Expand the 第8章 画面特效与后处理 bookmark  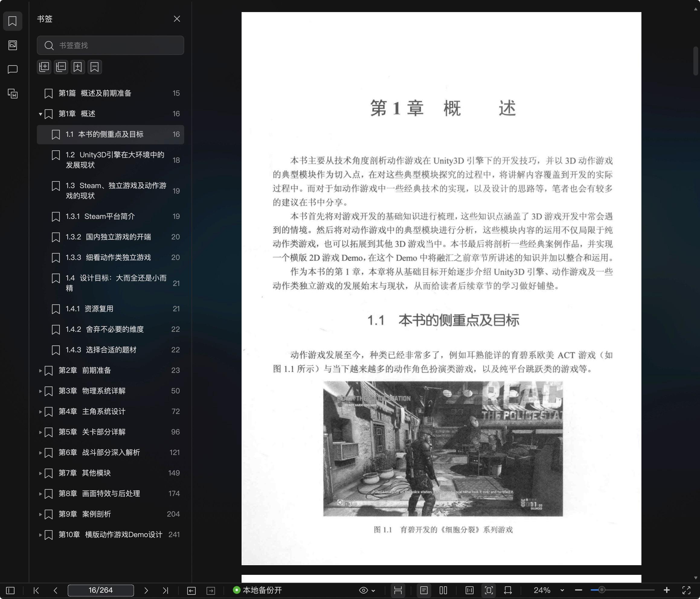tap(40, 494)
